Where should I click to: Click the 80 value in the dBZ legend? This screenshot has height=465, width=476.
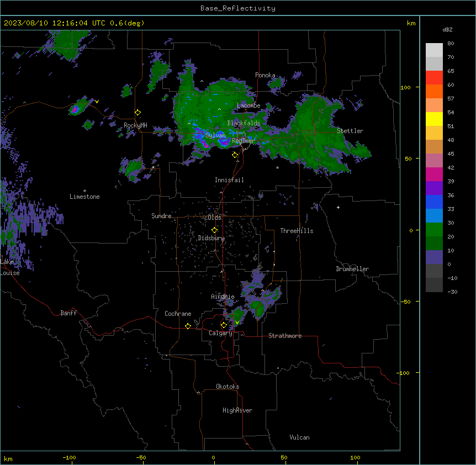[x=451, y=44]
